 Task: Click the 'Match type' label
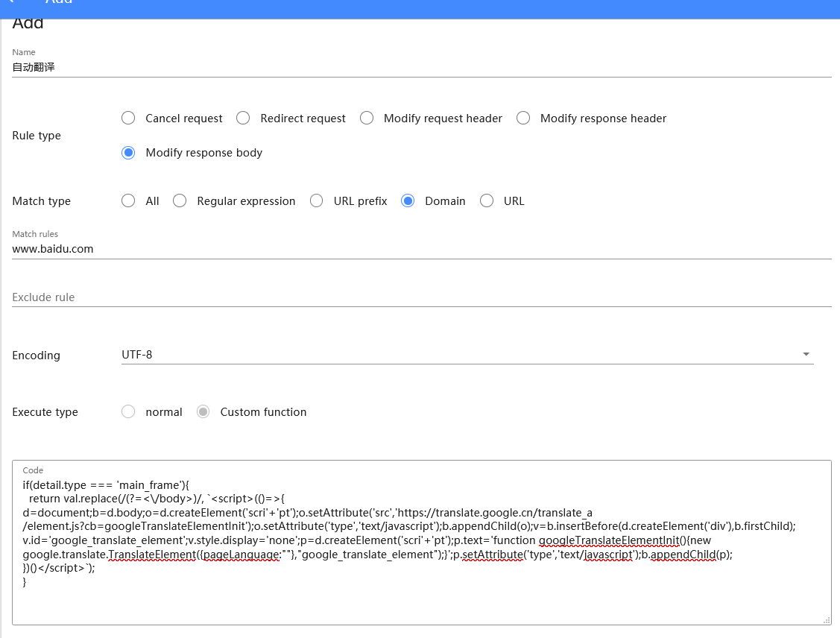pyautogui.click(x=41, y=201)
